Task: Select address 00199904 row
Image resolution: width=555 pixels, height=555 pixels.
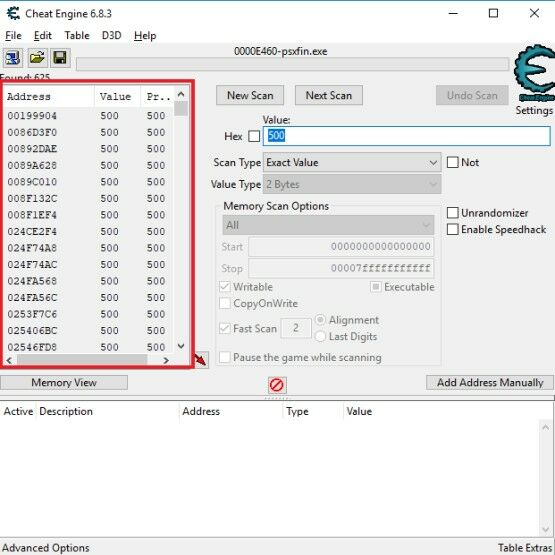Action: pyautogui.click(x=88, y=116)
